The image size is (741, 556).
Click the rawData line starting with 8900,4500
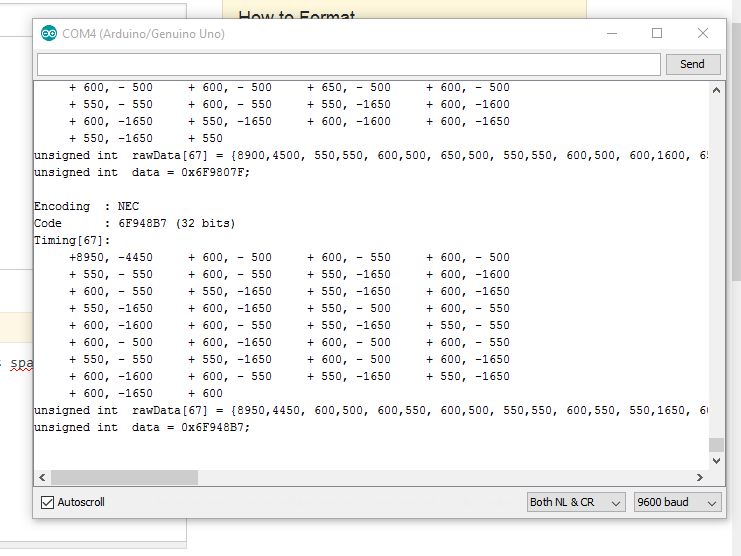click(371, 155)
